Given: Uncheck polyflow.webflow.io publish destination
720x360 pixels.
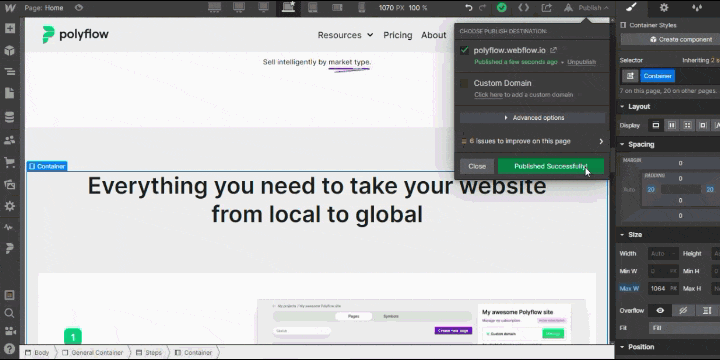Looking at the screenshot, I should 464,50.
